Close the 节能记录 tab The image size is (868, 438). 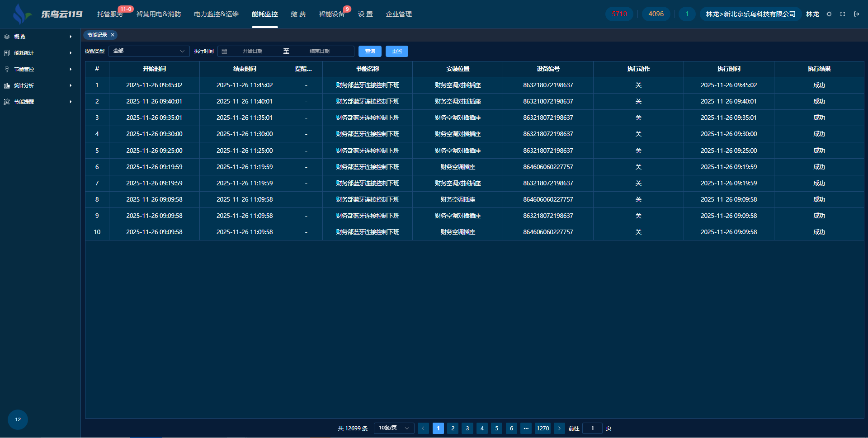[x=113, y=35]
